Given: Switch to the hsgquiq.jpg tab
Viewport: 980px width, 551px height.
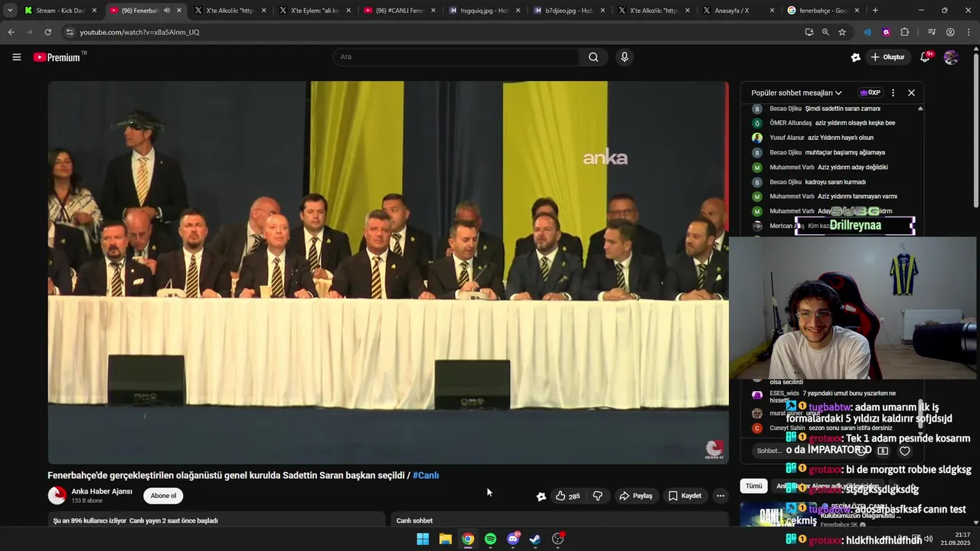Looking at the screenshot, I should (483, 11).
